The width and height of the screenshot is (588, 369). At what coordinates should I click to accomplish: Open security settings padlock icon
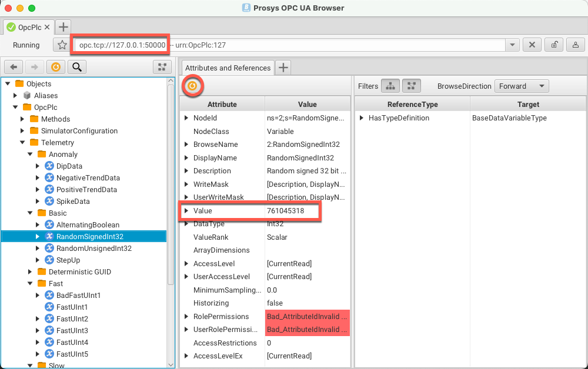click(x=554, y=45)
